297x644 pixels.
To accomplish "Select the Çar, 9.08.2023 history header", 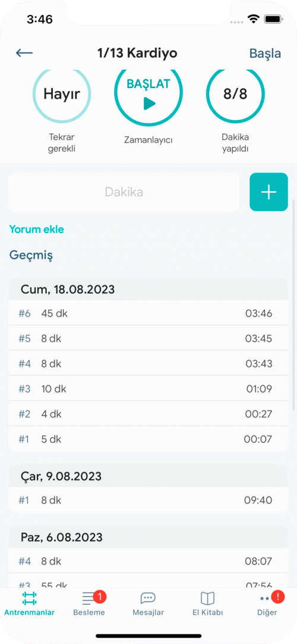I will point(148,476).
